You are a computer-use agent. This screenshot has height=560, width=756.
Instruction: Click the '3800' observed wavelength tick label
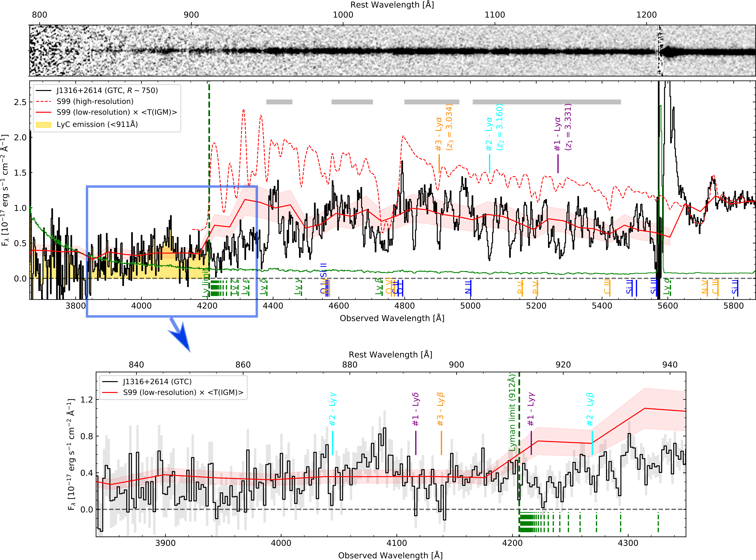[76, 306]
